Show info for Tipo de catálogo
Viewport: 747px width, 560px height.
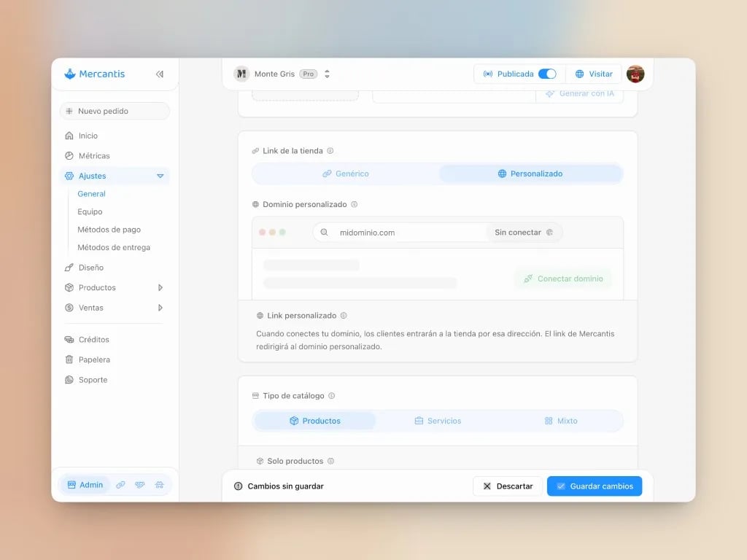click(x=332, y=396)
